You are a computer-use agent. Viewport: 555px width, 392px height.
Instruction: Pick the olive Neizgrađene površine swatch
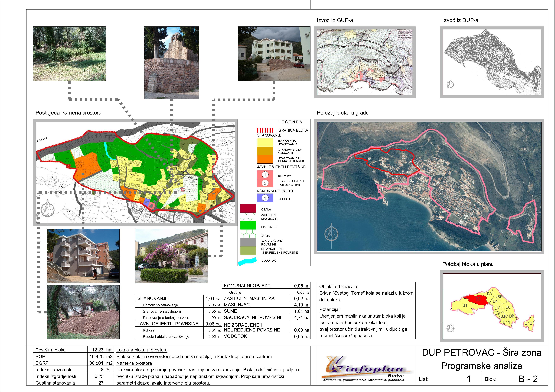[248, 250]
